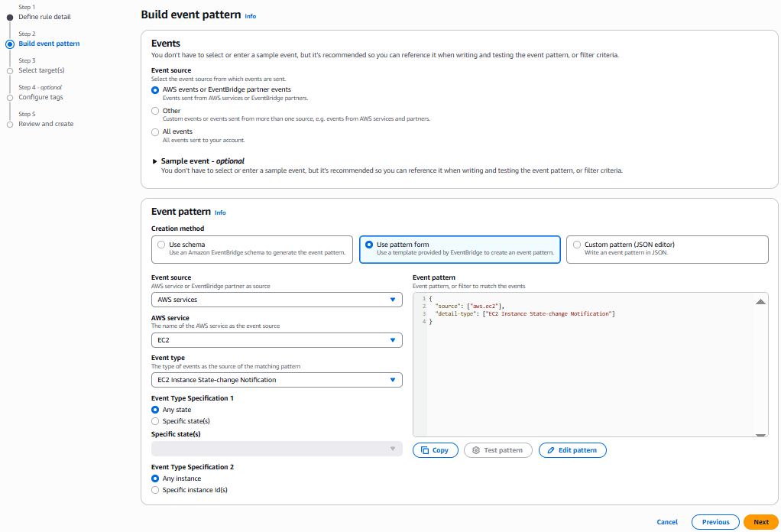Click the Next button
781x532 pixels.
[760, 521]
